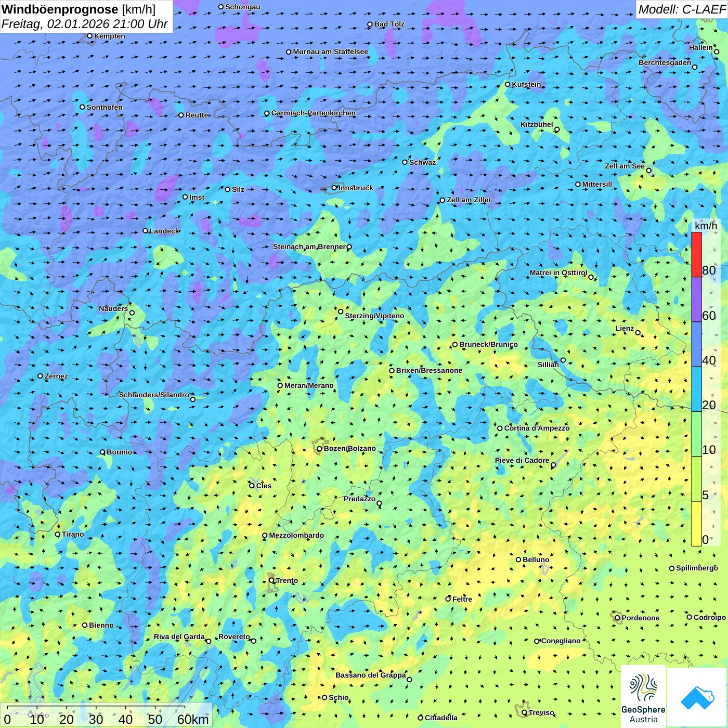Click the Bruneck/Brunico label
The image size is (728, 728).
488,344
